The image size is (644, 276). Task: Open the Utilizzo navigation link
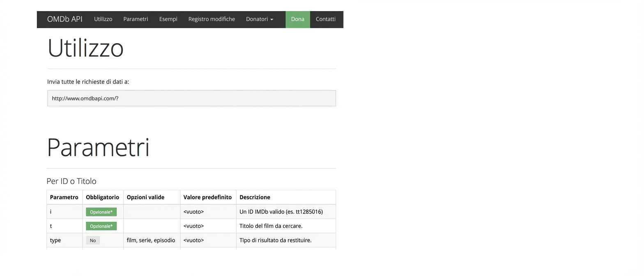coord(103,19)
